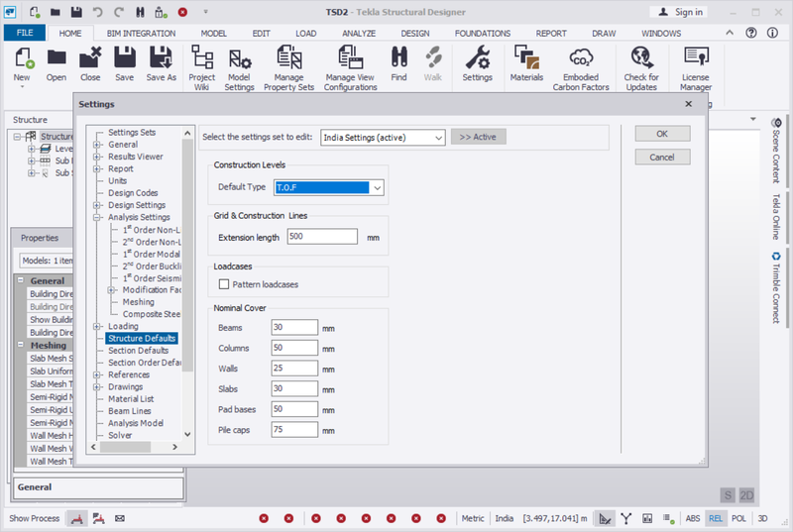Screen dimensions: 793x532
Task: Toggle POL coordinate mode
Action: pyautogui.click(x=738, y=518)
